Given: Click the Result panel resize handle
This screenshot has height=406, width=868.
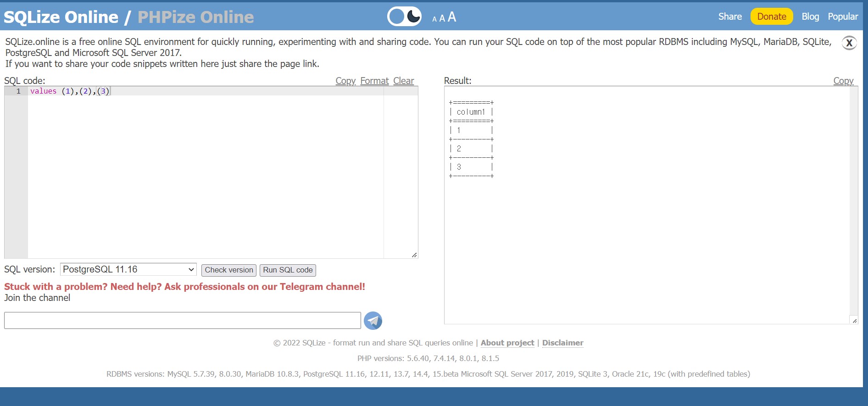Looking at the screenshot, I should [x=854, y=320].
